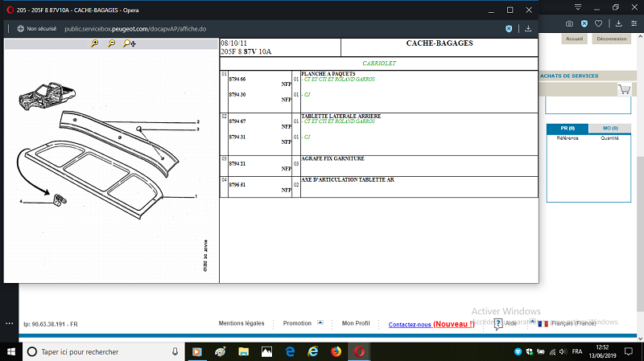Screen dimensions: 644x361
Task: Click the volume speaker tray icon
Action: click(x=563, y=351)
